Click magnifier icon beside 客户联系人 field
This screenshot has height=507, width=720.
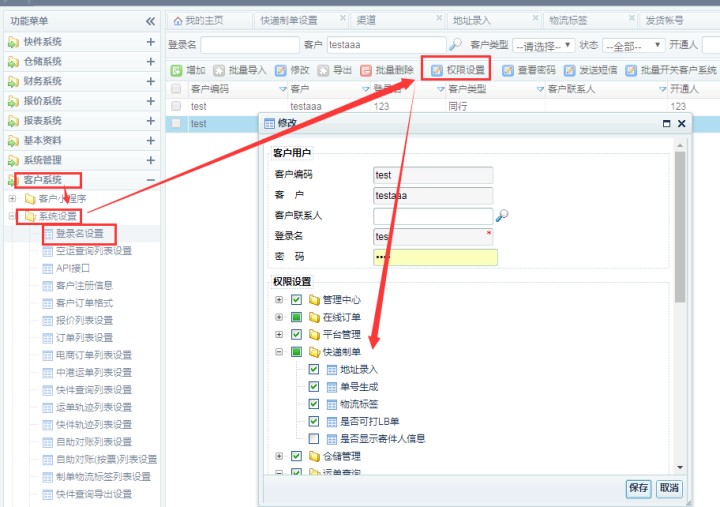(502, 215)
